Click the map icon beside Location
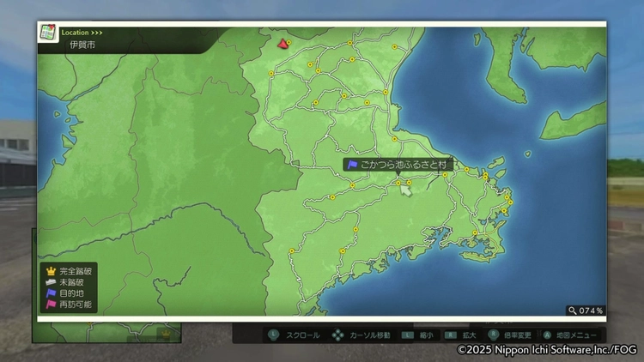The width and height of the screenshot is (644, 362). pyautogui.click(x=47, y=32)
